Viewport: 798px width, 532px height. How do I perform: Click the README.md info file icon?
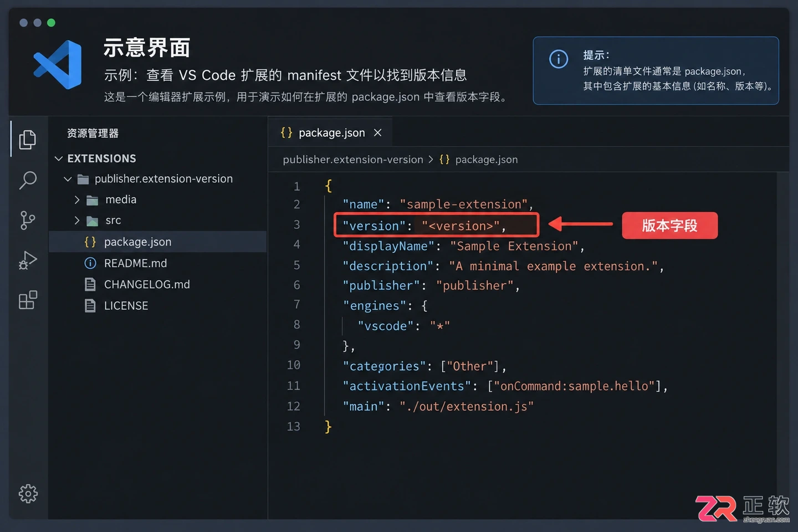tap(90, 263)
